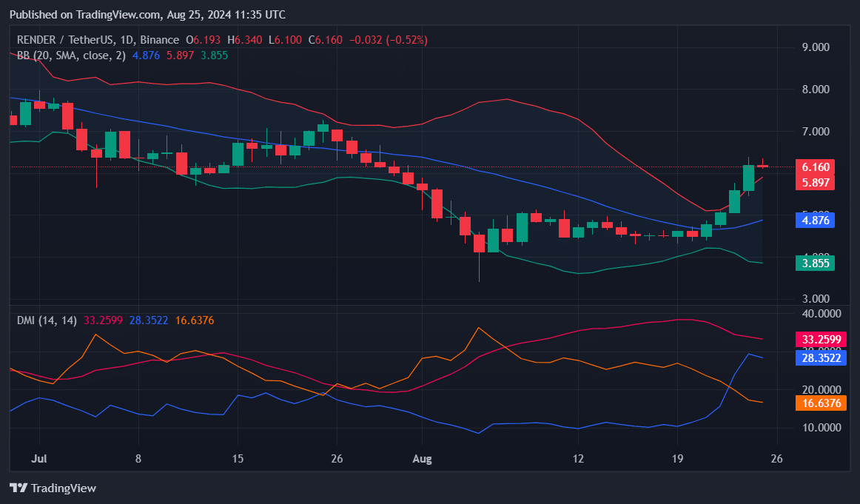Click the green 3.855 lower band label

(x=814, y=263)
